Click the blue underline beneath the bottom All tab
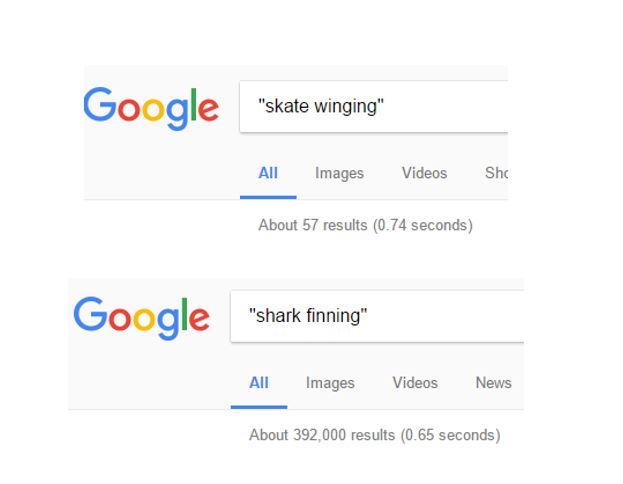The width and height of the screenshot is (623, 484). click(259, 407)
